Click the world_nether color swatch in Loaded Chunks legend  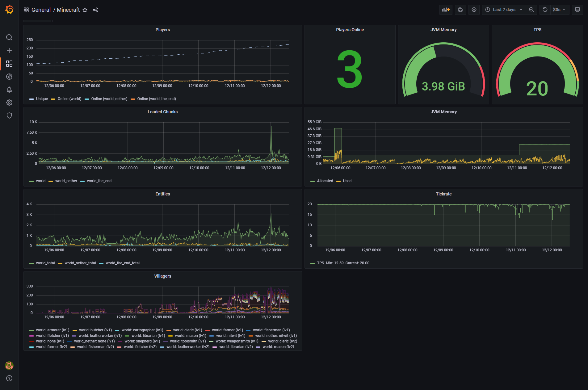click(x=51, y=181)
